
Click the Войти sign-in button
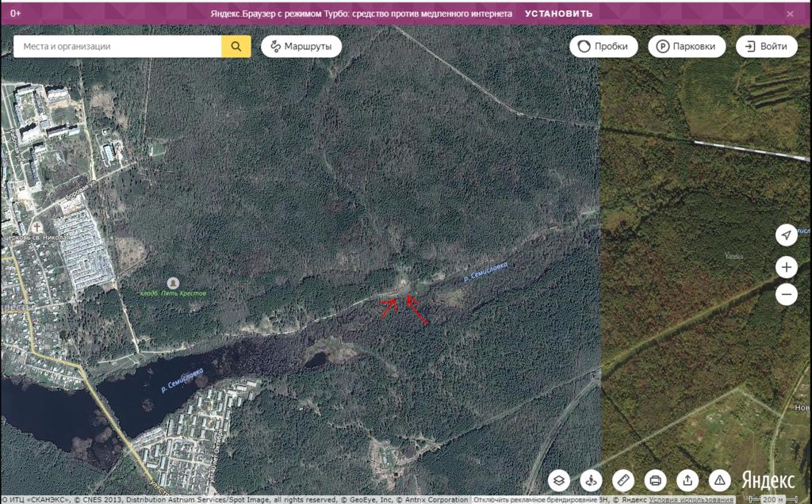[x=766, y=47]
